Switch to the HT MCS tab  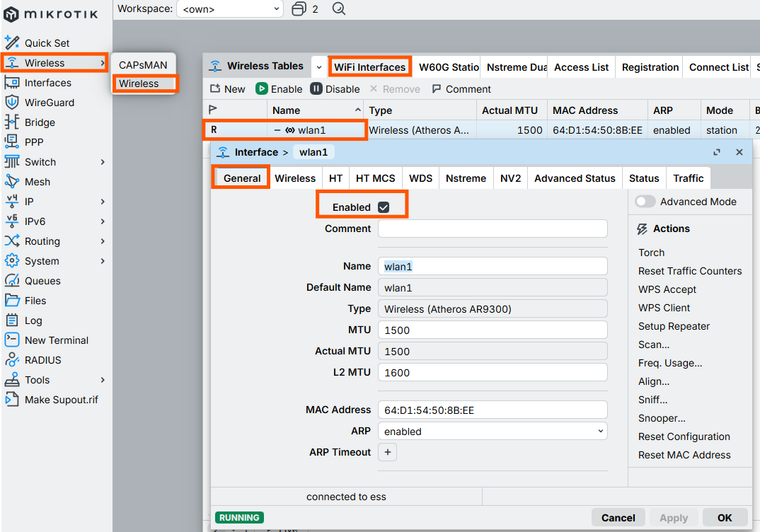tap(375, 178)
